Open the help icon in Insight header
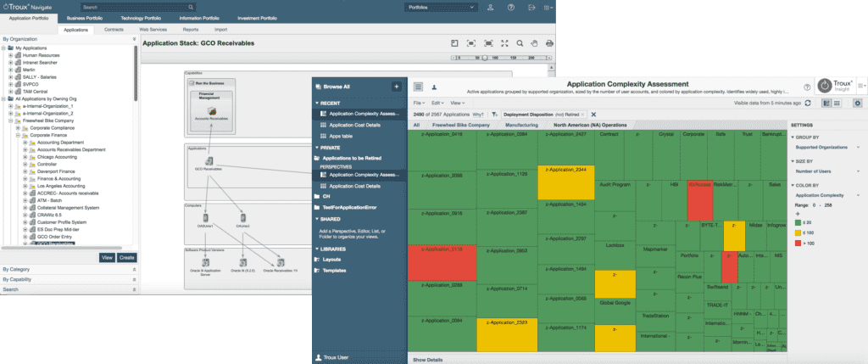The height and width of the screenshot is (364, 868). click(807, 87)
